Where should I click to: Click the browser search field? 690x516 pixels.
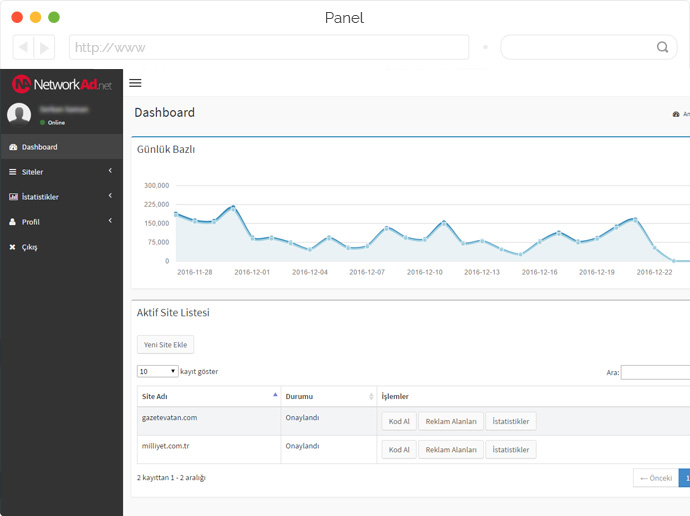pyautogui.click(x=589, y=47)
